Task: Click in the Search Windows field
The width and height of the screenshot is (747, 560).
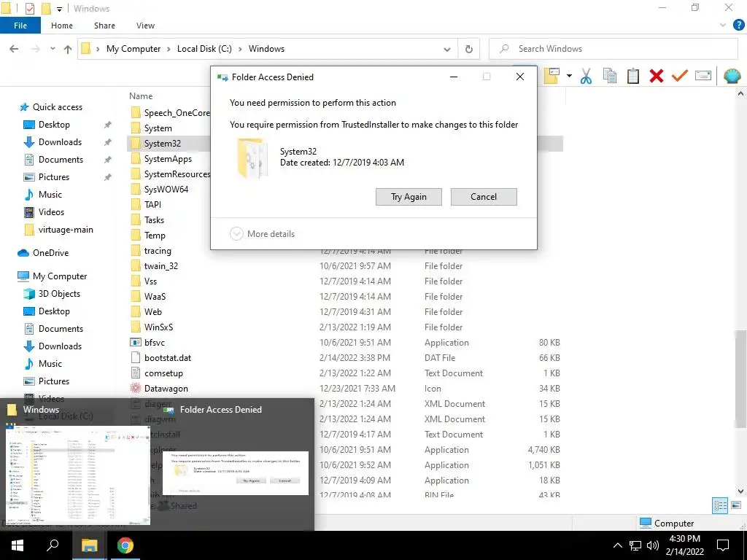Action: tap(614, 49)
